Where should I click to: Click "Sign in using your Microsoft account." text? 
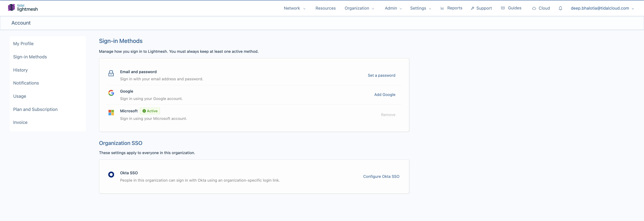(153, 119)
